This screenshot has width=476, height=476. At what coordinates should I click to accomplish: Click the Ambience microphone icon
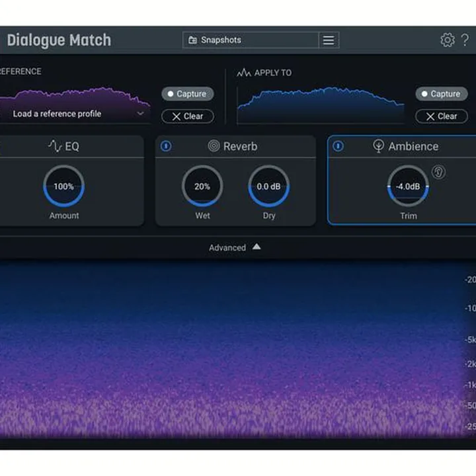pyautogui.click(x=379, y=146)
